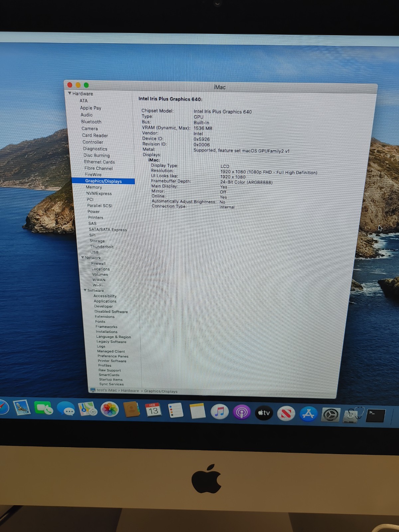Image resolution: width=399 pixels, height=532 pixels.
Task: Open the Calendar dock icon
Action: coord(153,410)
